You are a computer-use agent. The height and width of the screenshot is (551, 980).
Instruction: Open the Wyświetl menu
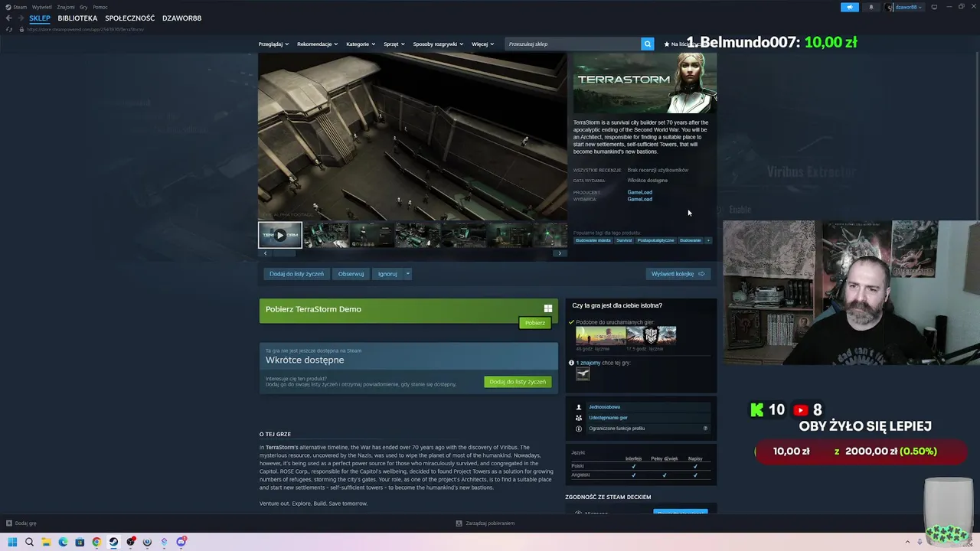tap(42, 7)
